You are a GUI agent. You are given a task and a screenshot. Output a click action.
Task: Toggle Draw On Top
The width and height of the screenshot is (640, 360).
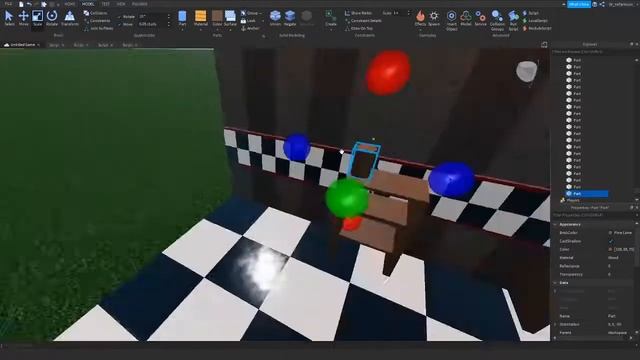(x=359, y=28)
